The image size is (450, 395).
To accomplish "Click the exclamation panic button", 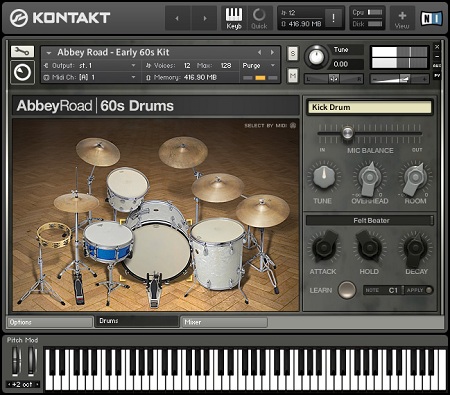I will [x=333, y=18].
